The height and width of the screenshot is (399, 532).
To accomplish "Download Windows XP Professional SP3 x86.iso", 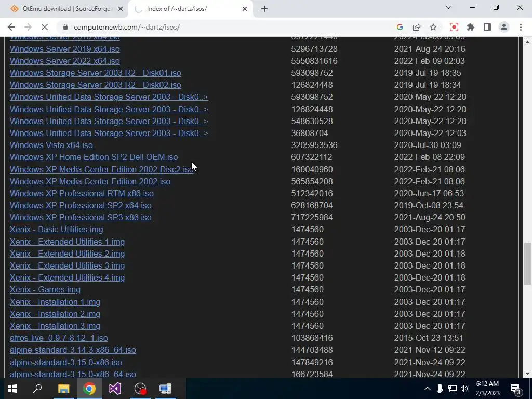I will pyautogui.click(x=81, y=217).
